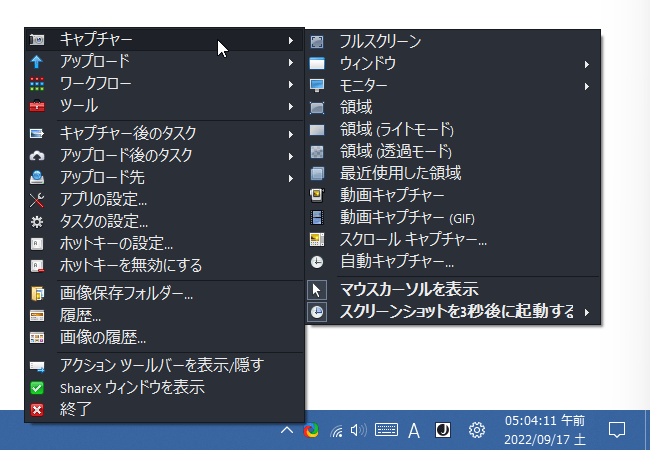Viewport: 650px width, 450px height.
Task: Click the gear icon beside タスクの設定
Action: click(37, 222)
